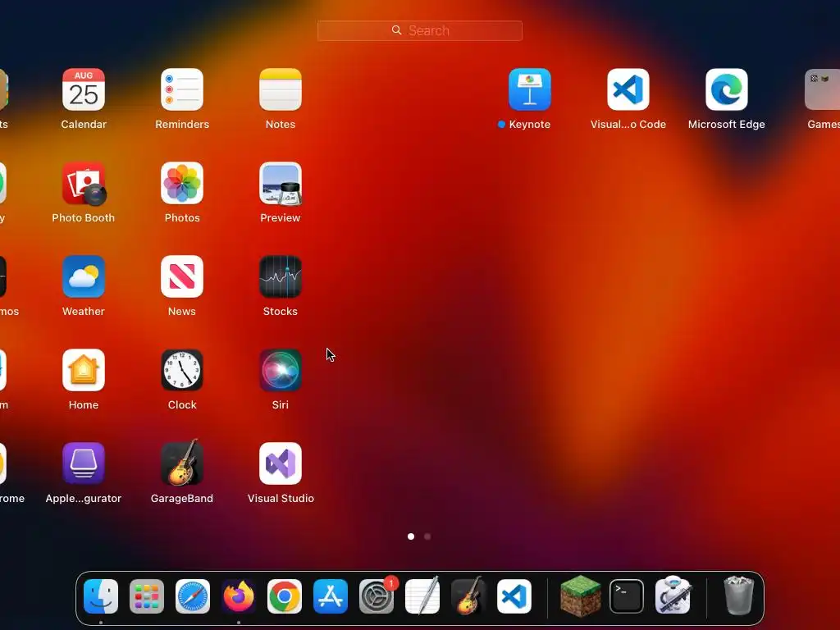Click the "Photo Booth" label text
The width and height of the screenshot is (840, 630).
point(84,218)
